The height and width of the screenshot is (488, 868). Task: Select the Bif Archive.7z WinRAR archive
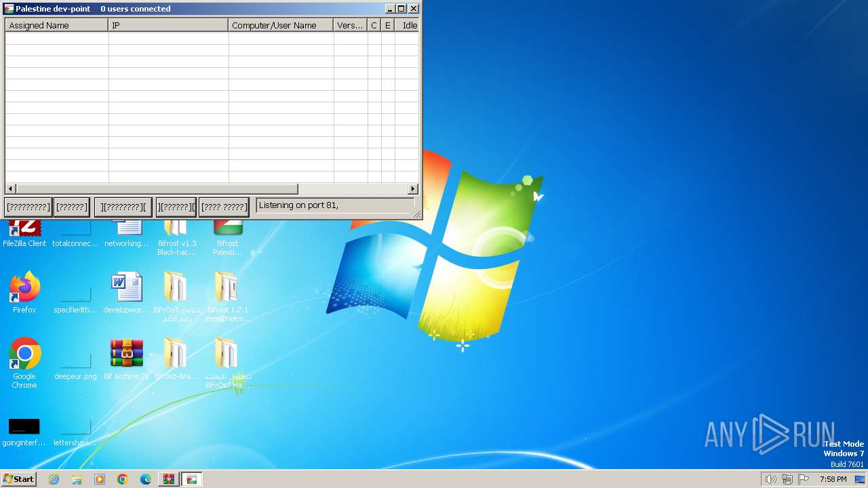point(127,359)
